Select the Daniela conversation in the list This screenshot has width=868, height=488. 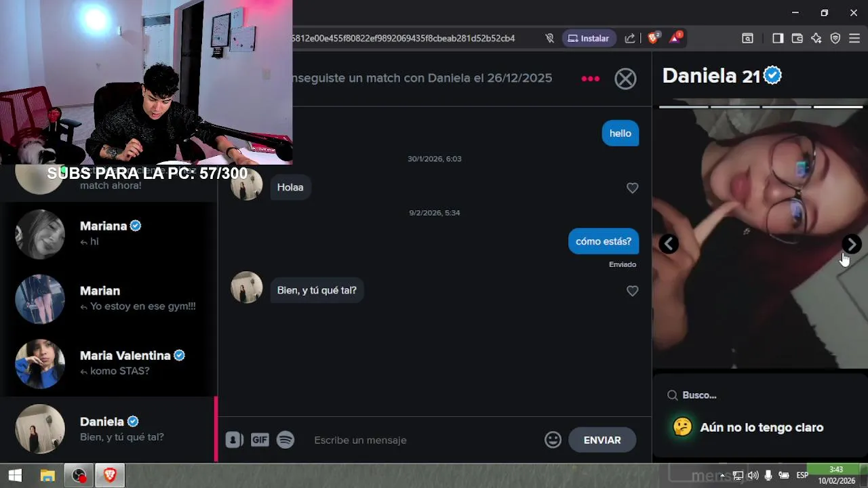(x=108, y=429)
